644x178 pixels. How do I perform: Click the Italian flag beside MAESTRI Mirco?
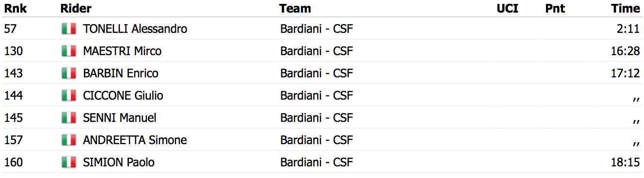69,51
